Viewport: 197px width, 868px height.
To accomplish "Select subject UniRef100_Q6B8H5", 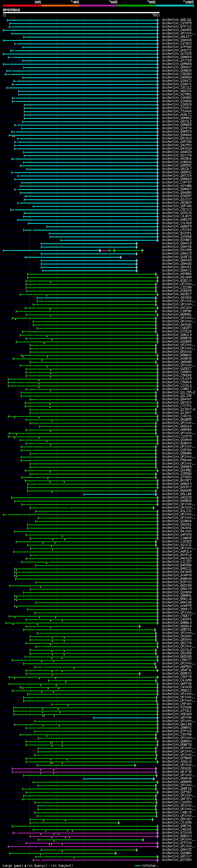I will [x=177, y=782].
